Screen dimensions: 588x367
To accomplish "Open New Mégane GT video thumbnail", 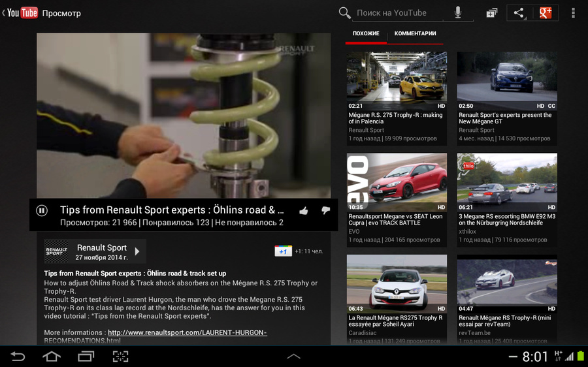I will pos(507,80).
